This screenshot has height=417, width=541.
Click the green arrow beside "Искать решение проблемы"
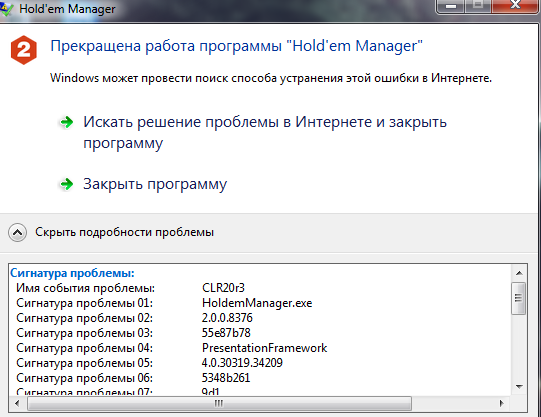(x=67, y=122)
